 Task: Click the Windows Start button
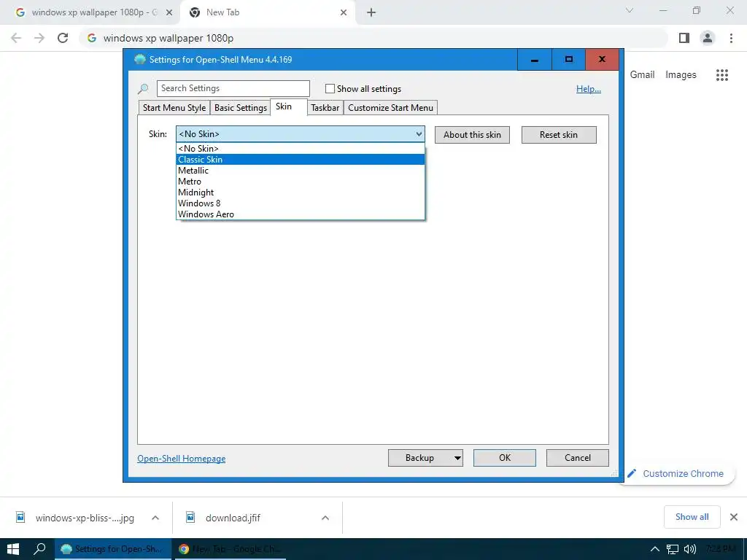(x=13, y=549)
